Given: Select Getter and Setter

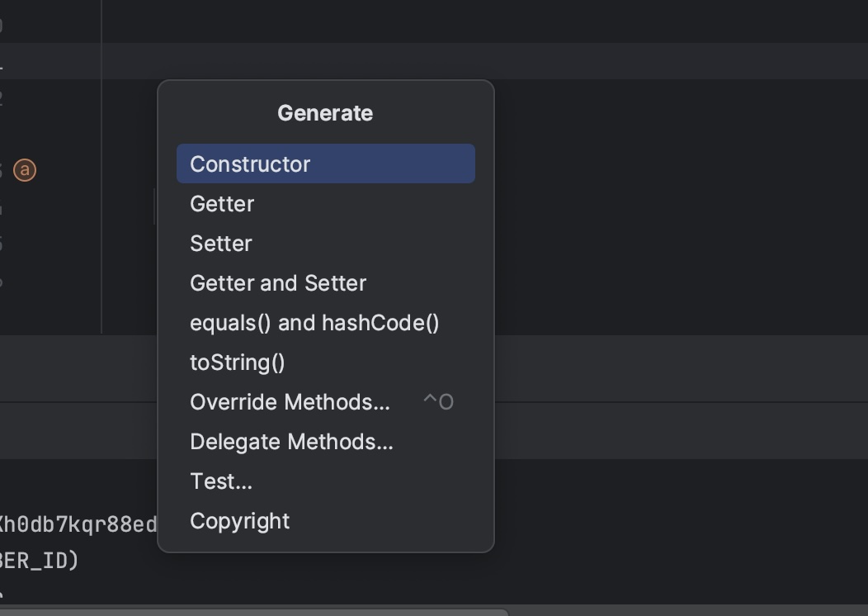Looking at the screenshot, I should click(x=278, y=282).
